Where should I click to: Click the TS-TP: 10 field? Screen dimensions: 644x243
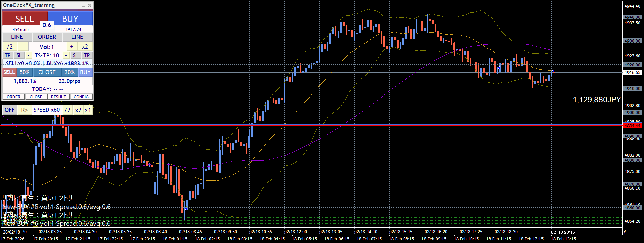point(47,55)
